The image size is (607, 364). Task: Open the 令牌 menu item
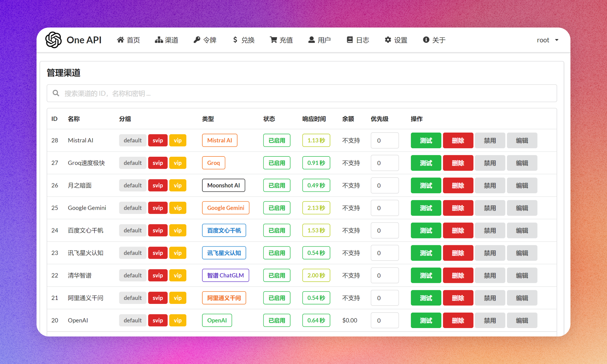click(x=205, y=40)
